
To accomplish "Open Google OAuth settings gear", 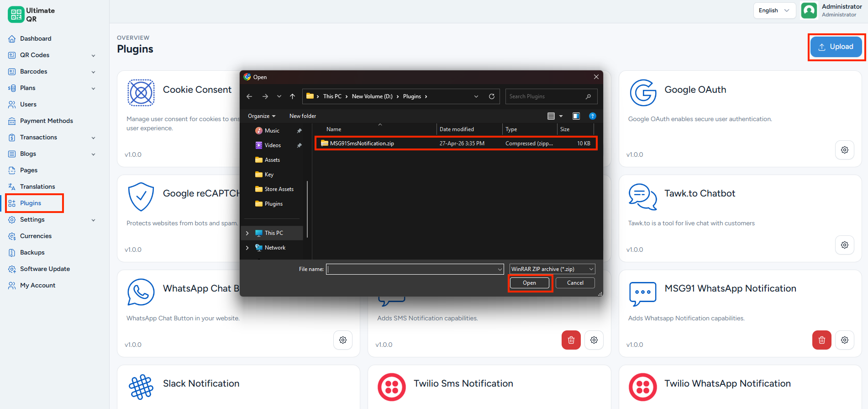I will [x=845, y=150].
